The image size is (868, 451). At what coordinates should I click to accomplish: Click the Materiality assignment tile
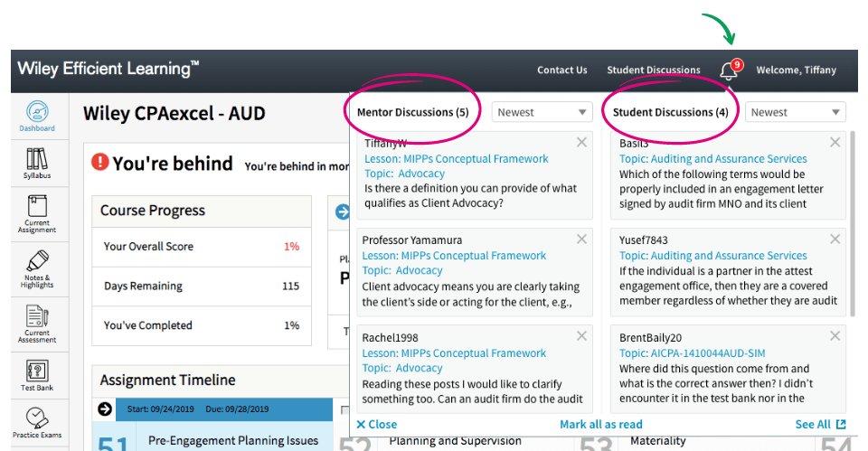pos(657,442)
